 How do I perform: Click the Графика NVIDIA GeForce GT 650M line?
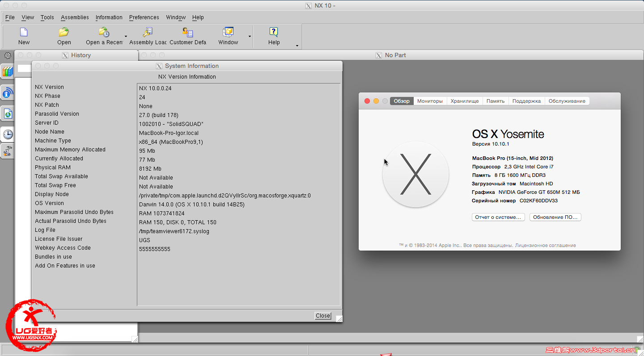click(525, 192)
